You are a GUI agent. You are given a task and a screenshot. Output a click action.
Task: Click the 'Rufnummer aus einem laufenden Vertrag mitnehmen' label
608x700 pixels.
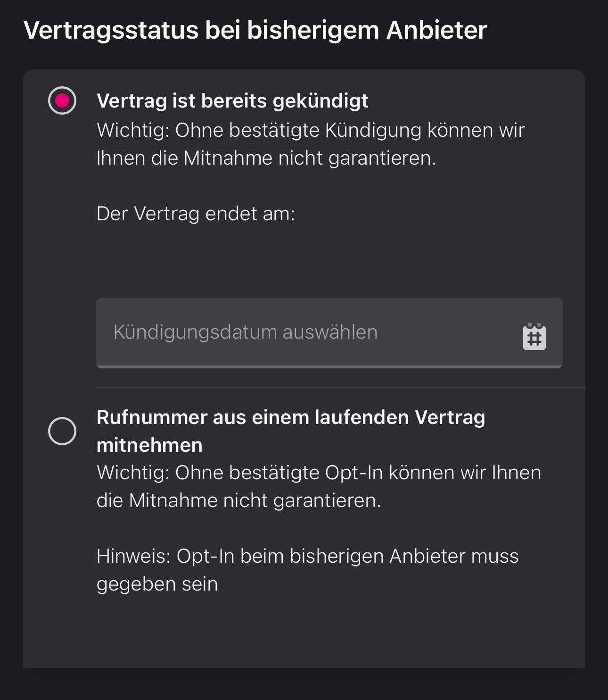tap(290, 418)
